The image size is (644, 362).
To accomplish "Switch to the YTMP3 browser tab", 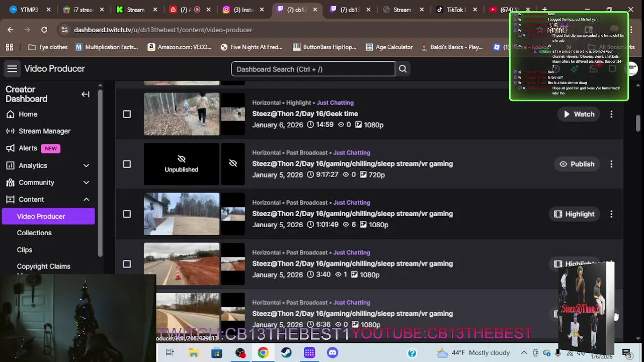I will coord(30,10).
